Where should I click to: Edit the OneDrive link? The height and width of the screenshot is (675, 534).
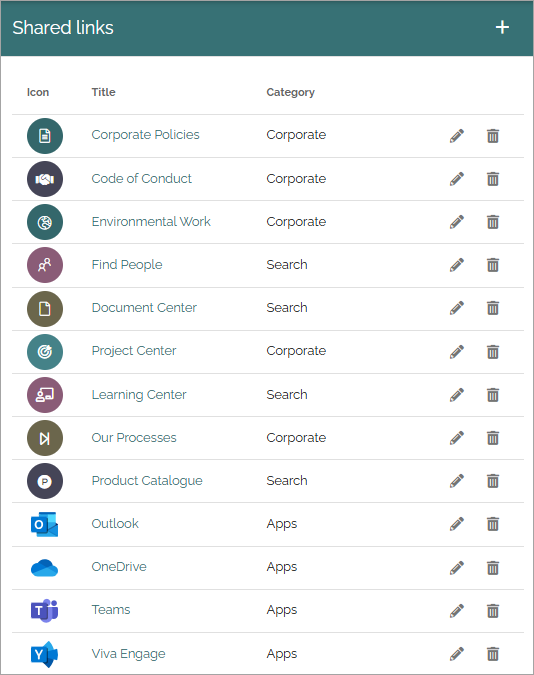tap(457, 568)
